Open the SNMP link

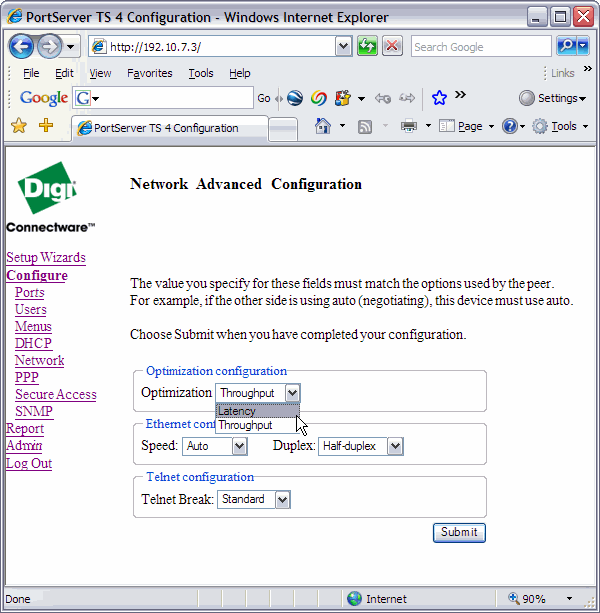tap(34, 411)
